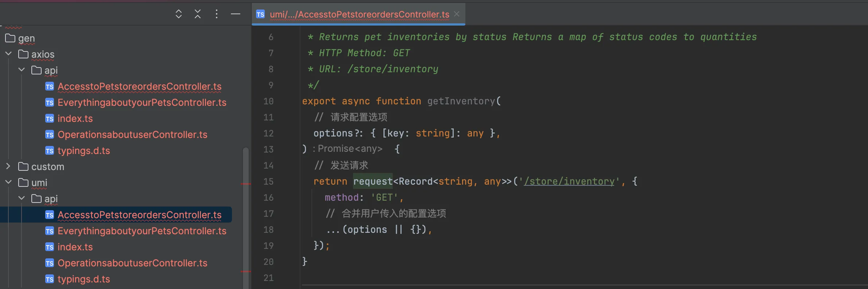Click TS icon of umi AccesstoPetstoreordersController.ts
The height and width of the screenshot is (289, 868).
(50, 215)
